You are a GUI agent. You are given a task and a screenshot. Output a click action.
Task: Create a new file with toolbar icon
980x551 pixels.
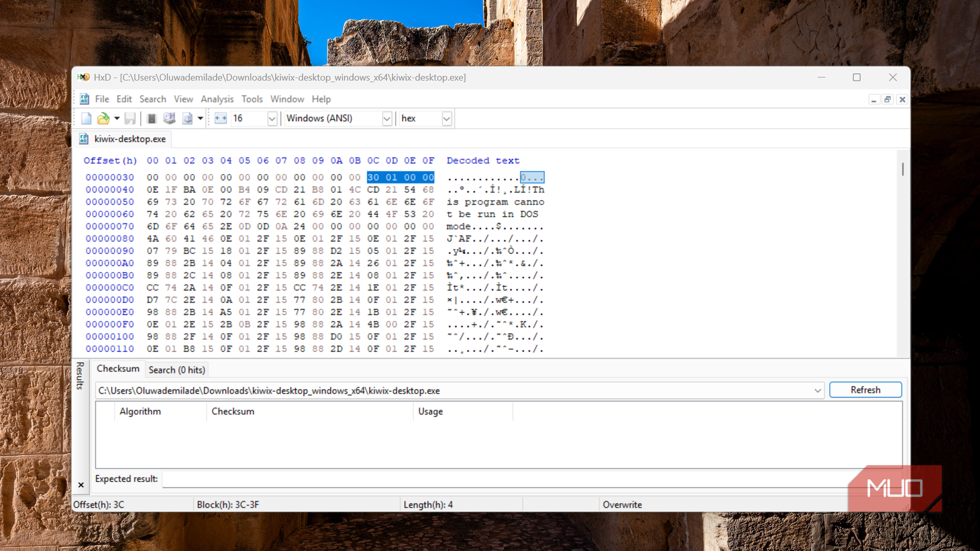87,118
